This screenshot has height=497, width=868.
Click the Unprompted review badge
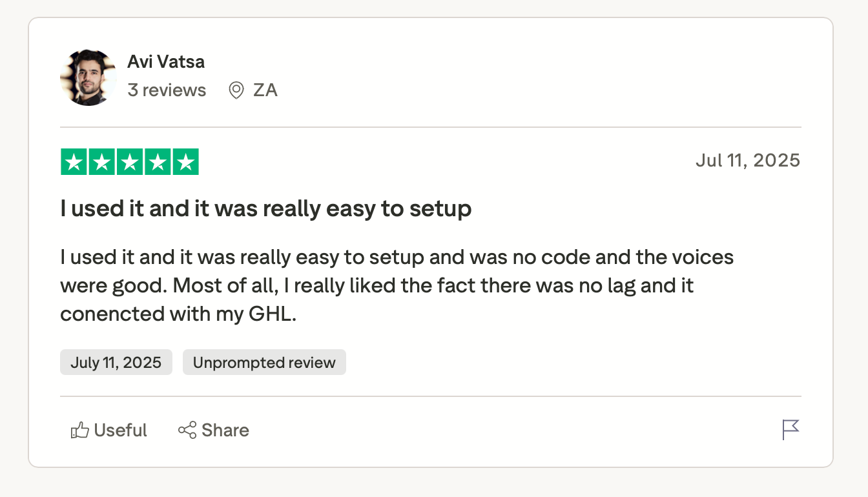pyautogui.click(x=264, y=363)
